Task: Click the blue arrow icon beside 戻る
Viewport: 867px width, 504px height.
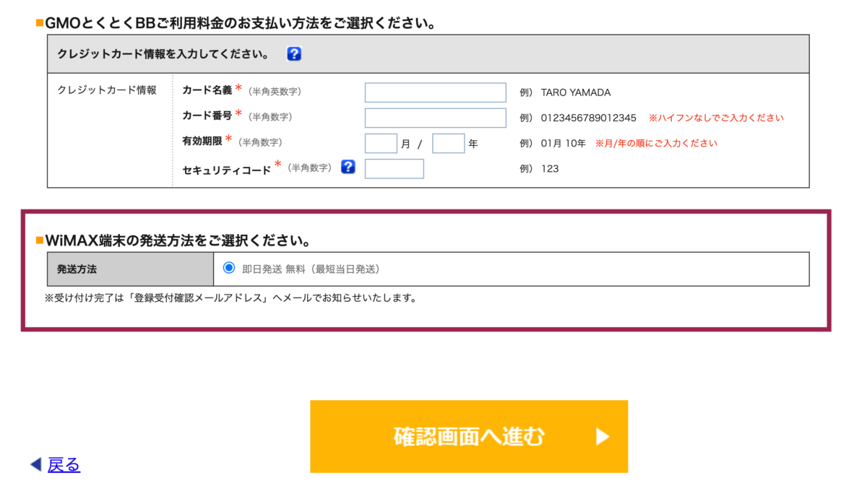Action: click(35, 465)
